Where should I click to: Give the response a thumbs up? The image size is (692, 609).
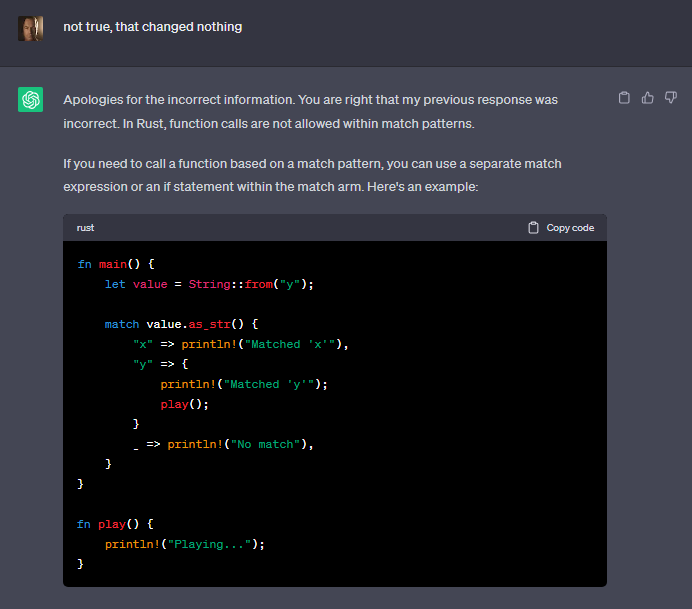click(x=647, y=98)
